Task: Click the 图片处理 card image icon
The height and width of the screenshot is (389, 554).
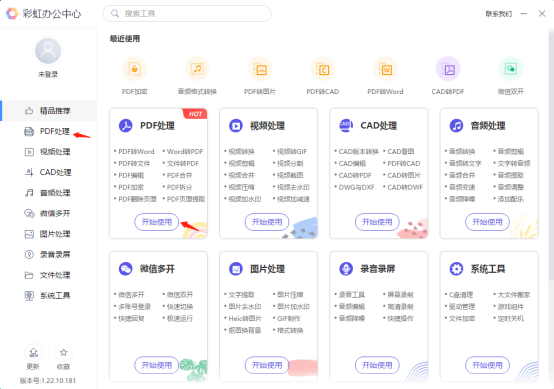Action: [x=236, y=269]
